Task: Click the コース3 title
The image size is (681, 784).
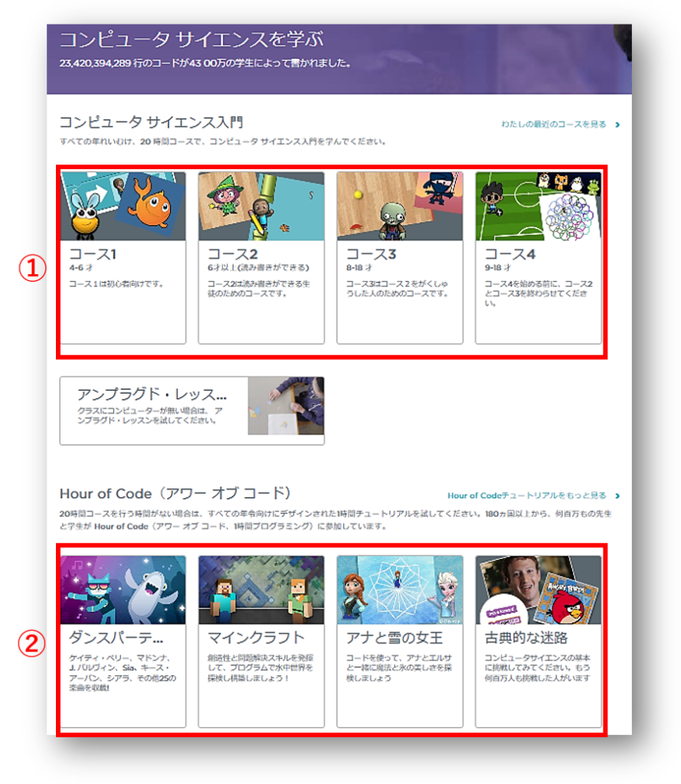Action: pyautogui.click(x=371, y=254)
